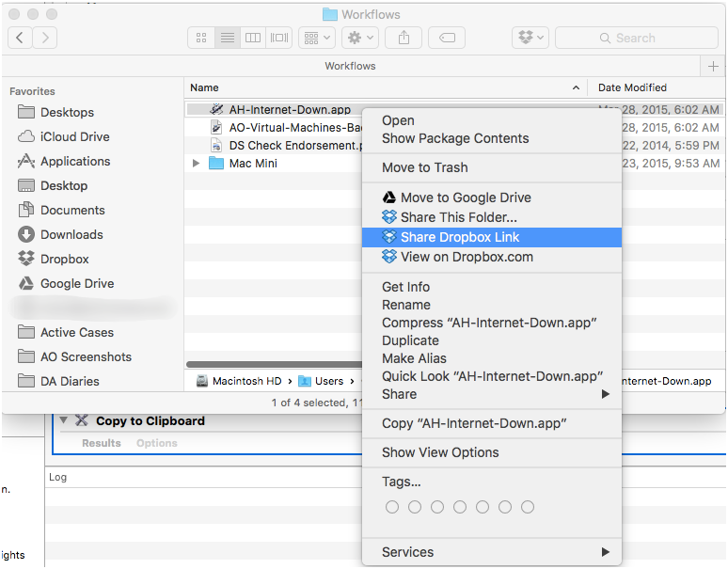Switch to icon view in the toolbar
The image size is (728, 569).
click(x=201, y=38)
